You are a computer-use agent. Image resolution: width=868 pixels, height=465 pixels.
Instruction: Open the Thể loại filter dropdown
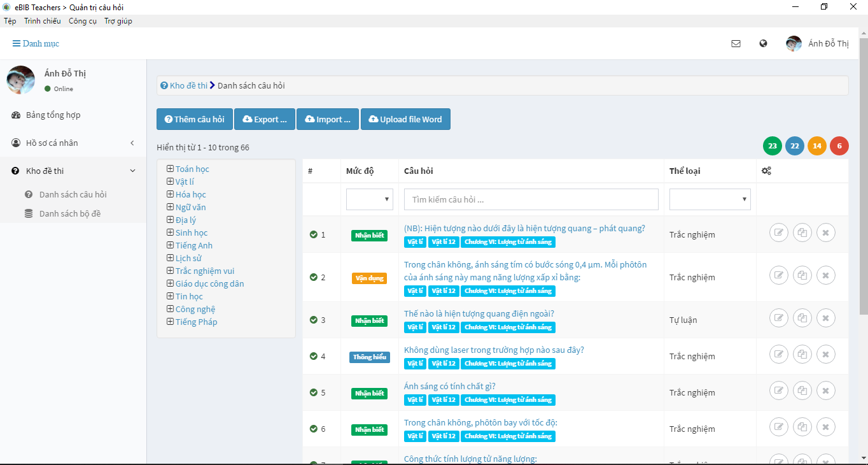point(710,199)
